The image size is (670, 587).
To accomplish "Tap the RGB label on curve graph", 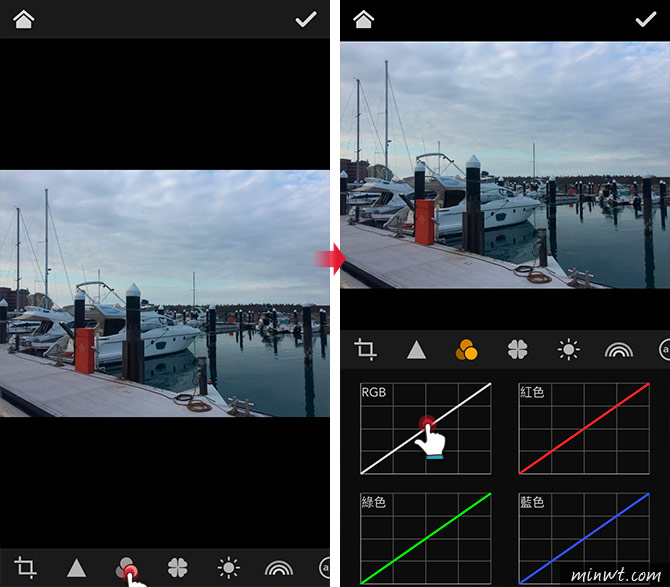I will pyautogui.click(x=374, y=392).
